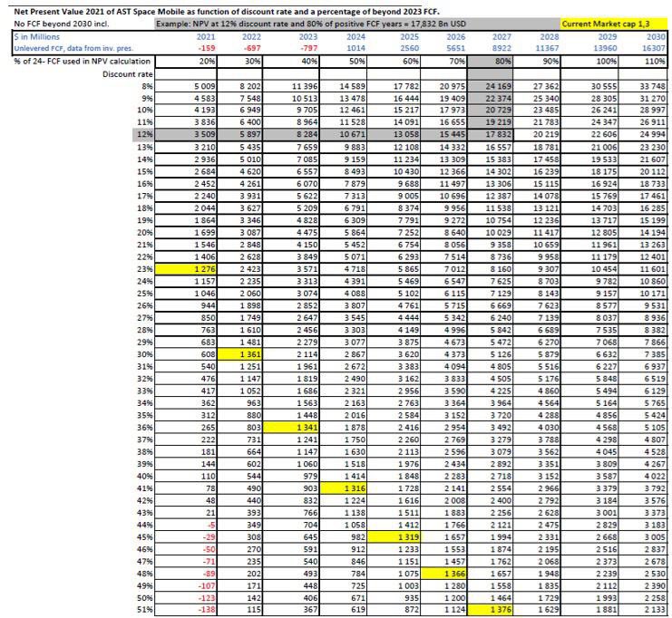The height and width of the screenshot is (618, 672).
Task: Click the yellow 1 376 cell
Action: click(x=491, y=610)
